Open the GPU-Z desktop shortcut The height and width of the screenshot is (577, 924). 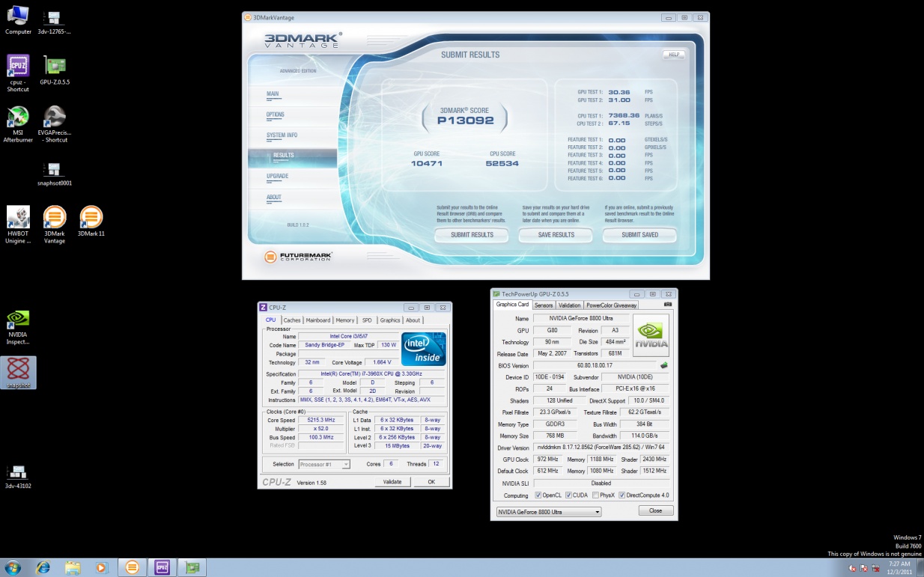(55, 67)
